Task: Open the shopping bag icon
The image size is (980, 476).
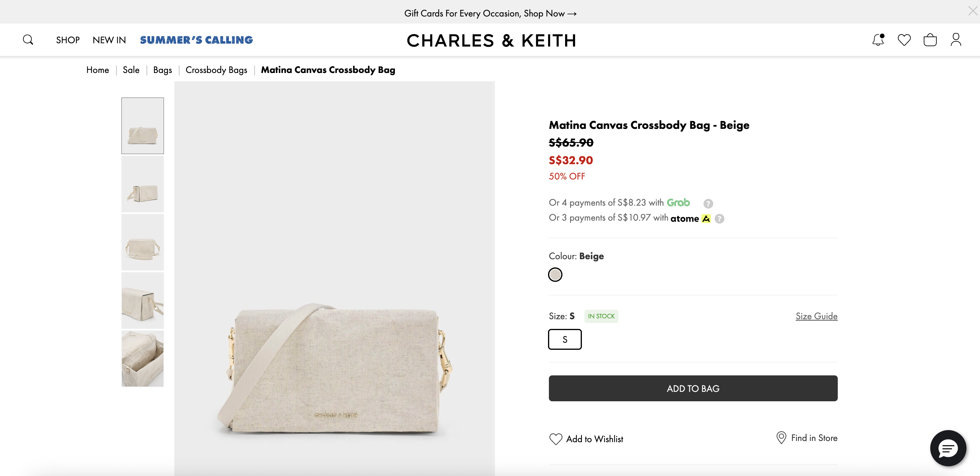Action: coord(930,40)
